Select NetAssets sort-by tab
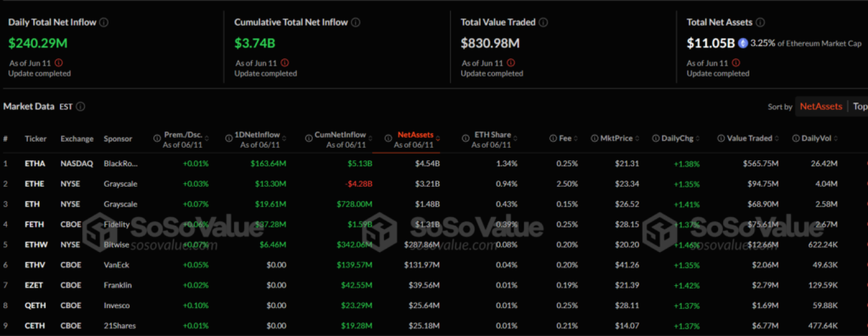868x336 pixels. click(820, 106)
